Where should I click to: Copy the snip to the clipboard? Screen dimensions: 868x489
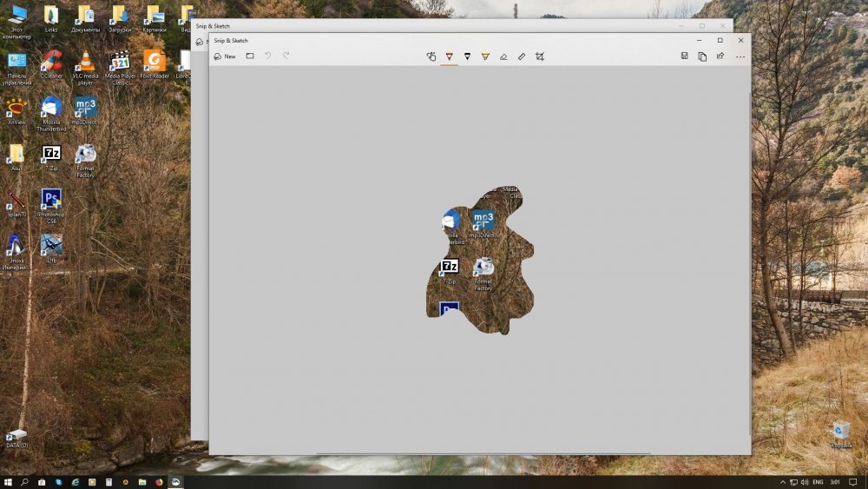tap(702, 56)
